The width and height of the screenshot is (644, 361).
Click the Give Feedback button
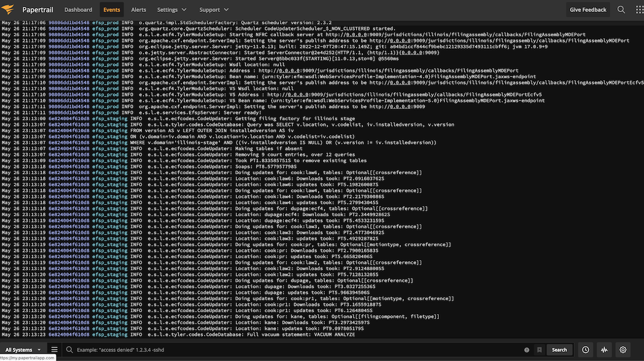pyautogui.click(x=588, y=10)
